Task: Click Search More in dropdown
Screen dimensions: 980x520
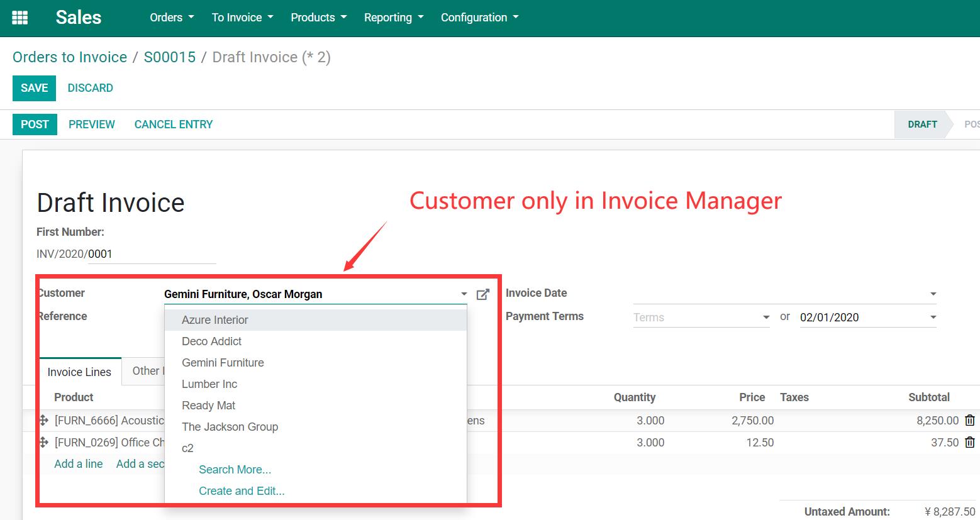Action: click(x=235, y=470)
